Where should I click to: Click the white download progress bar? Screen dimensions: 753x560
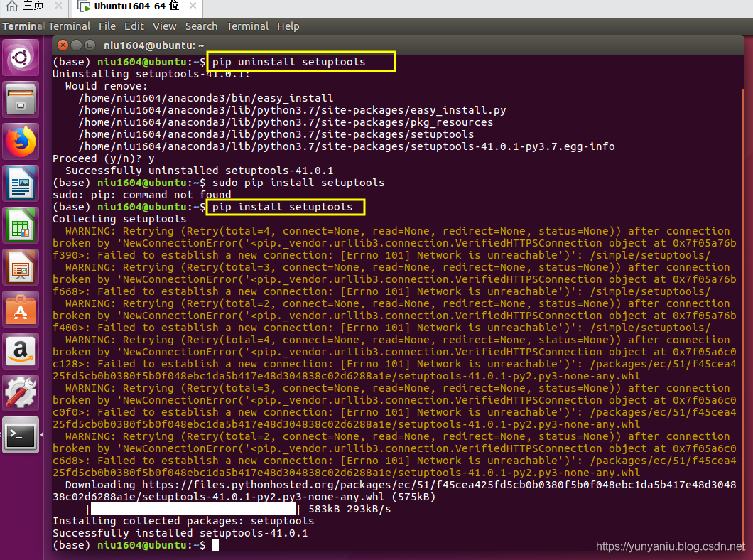193,509
